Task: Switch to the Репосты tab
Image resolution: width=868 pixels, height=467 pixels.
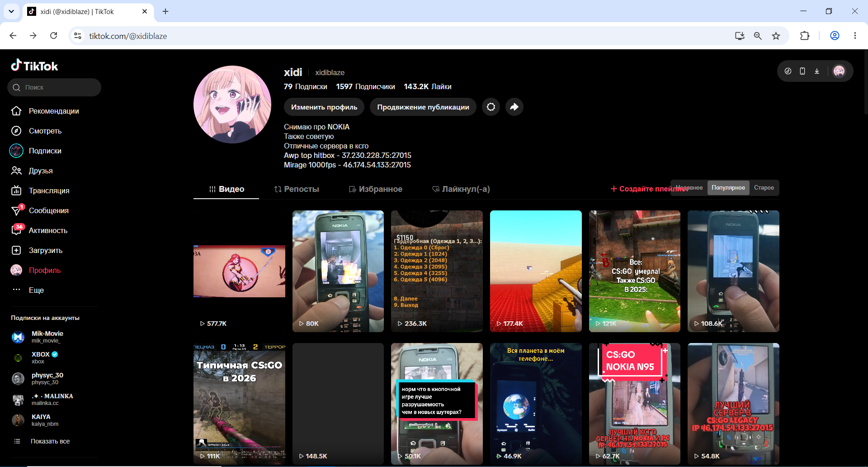Action: (x=297, y=189)
